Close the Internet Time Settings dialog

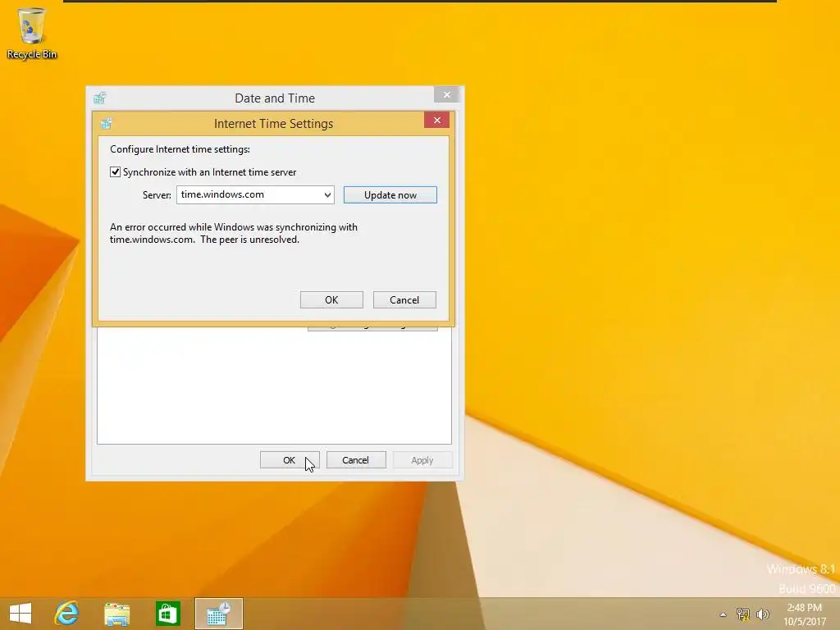pos(436,120)
